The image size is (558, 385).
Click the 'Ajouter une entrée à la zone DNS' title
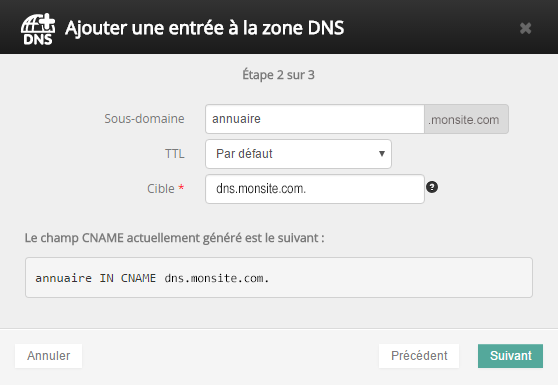[204, 28]
